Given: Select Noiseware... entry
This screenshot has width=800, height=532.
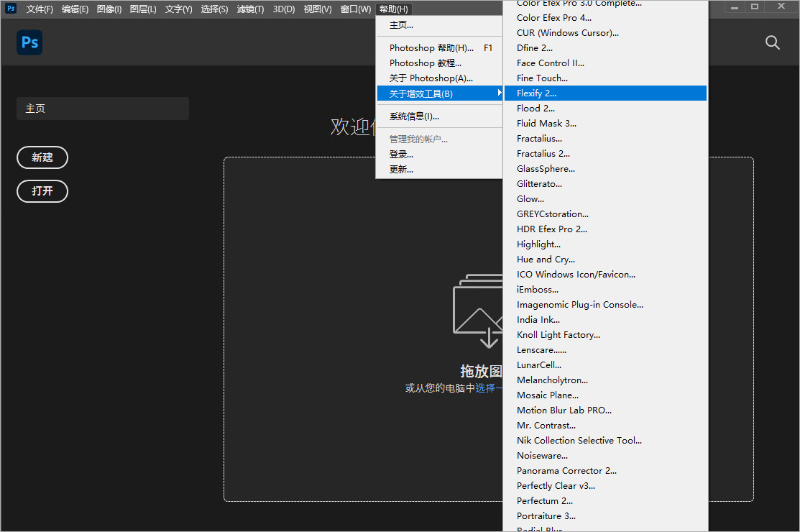Looking at the screenshot, I should point(605,456).
